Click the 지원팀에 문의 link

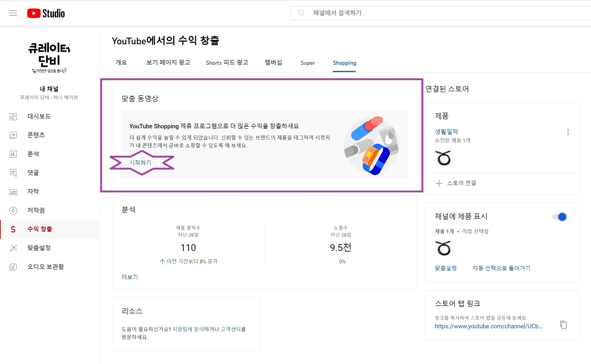point(188,329)
